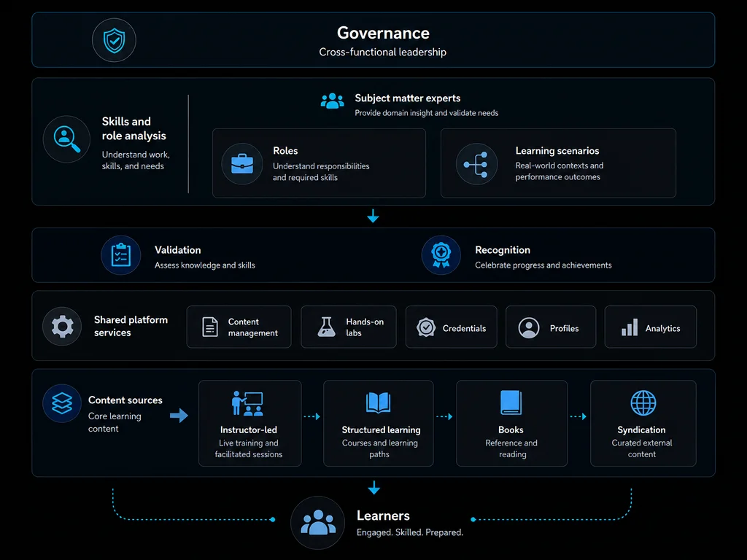Click the Learners group icon
Viewport: 747px width, 560px height.
pos(318,522)
